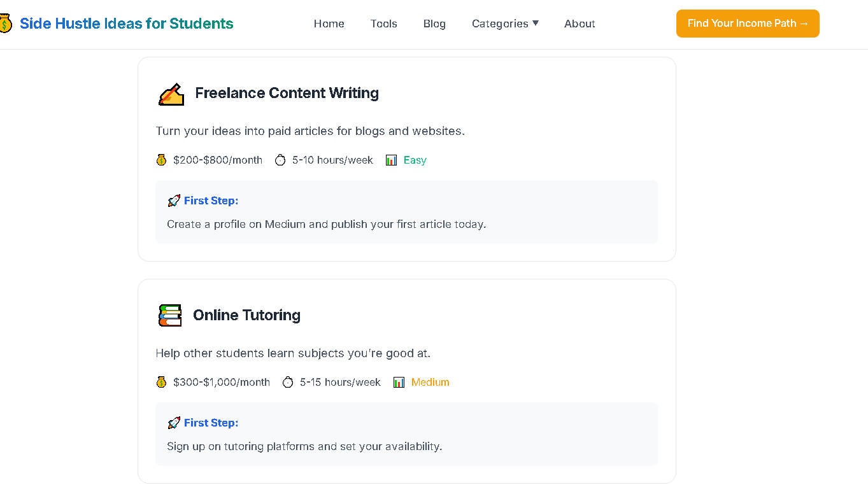Image resolution: width=868 pixels, height=501 pixels.
Task: Click the writing hand icon for Freelance Content Writing
Action: (171, 94)
